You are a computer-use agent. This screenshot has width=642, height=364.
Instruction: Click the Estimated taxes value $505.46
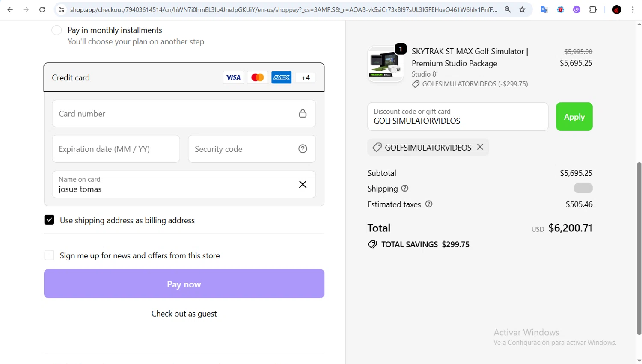579,204
